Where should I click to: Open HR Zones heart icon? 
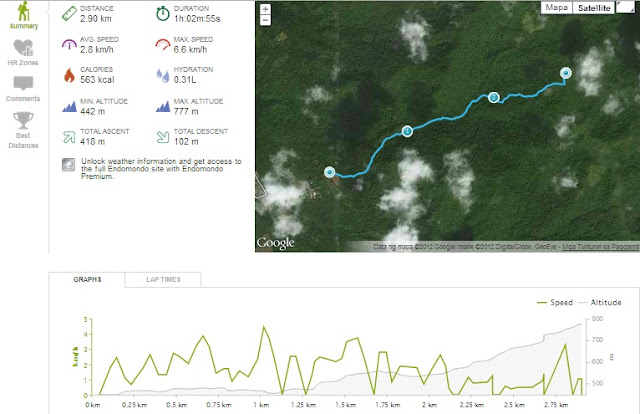(23, 48)
